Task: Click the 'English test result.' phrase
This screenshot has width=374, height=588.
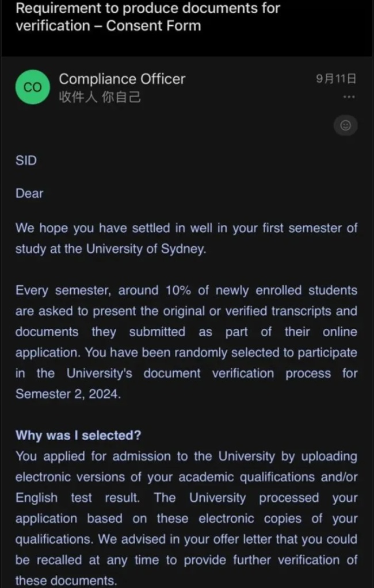Action: tap(78, 498)
